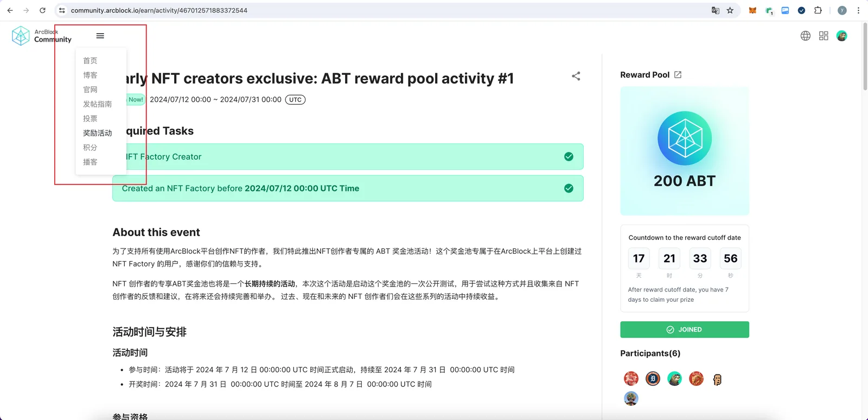The width and height of the screenshot is (868, 420).
Task: Open the green extension with badge 1
Action: [769, 11]
